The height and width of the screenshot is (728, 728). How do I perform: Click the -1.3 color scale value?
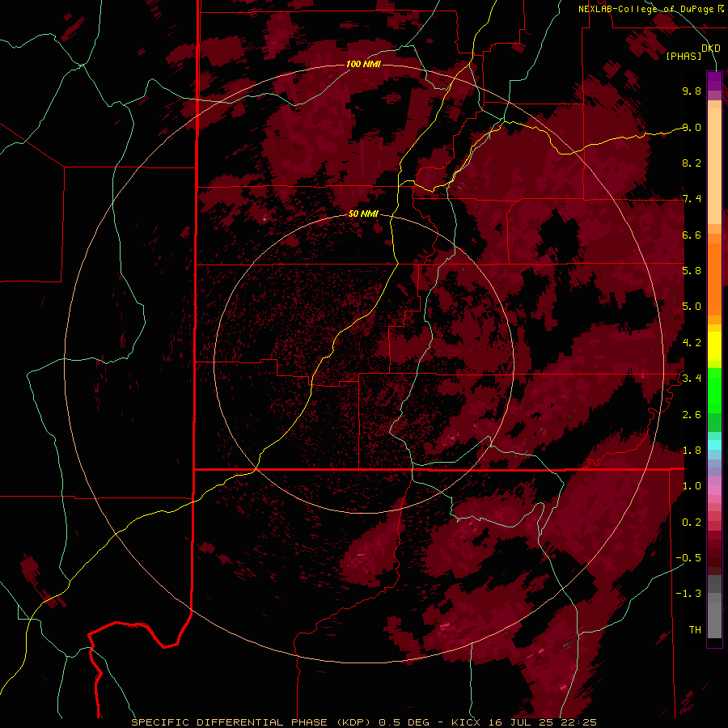688,594
